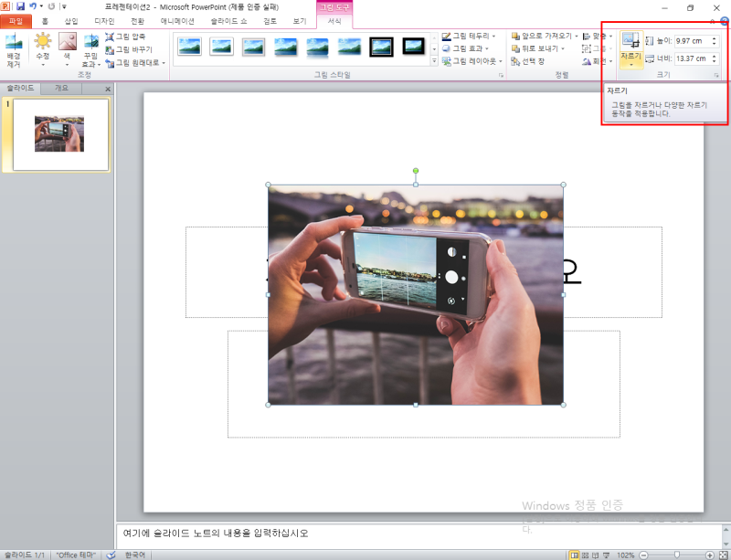Edit the height (높이) 9.97 cm field
The height and width of the screenshot is (560, 731).
tap(692, 41)
